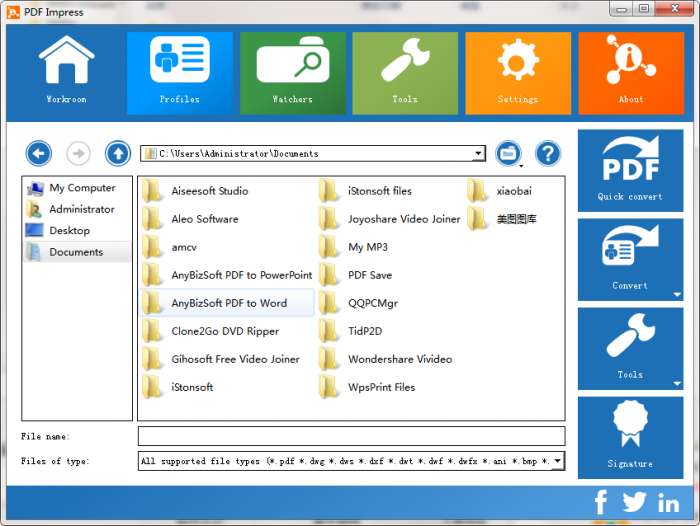The width and height of the screenshot is (700, 526).
Task: Open the Facebook link icon
Action: pos(601,502)
